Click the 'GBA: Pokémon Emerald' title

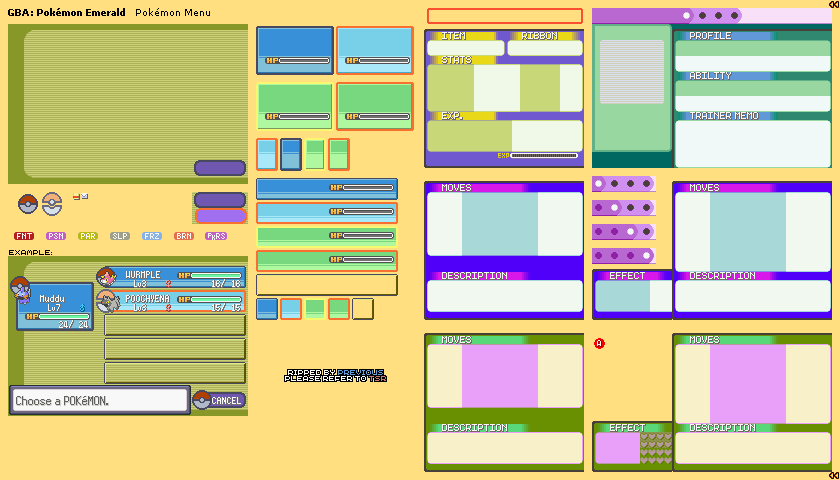click(66, 12)
